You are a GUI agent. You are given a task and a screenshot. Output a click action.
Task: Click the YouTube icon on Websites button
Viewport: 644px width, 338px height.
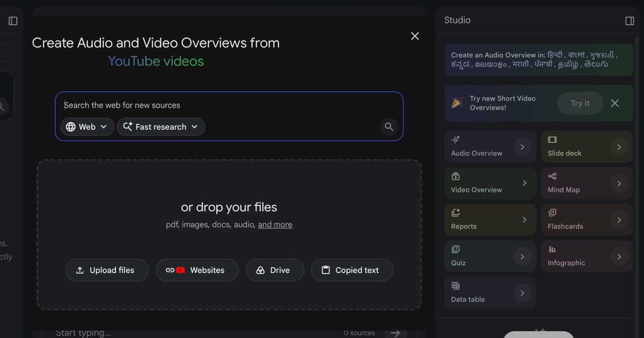[180, 270]
